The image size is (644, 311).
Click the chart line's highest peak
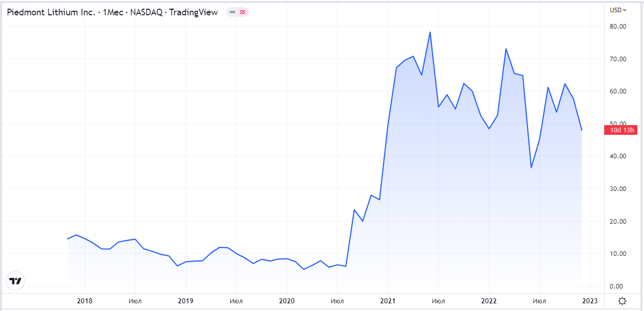click(x=430, y=32)
